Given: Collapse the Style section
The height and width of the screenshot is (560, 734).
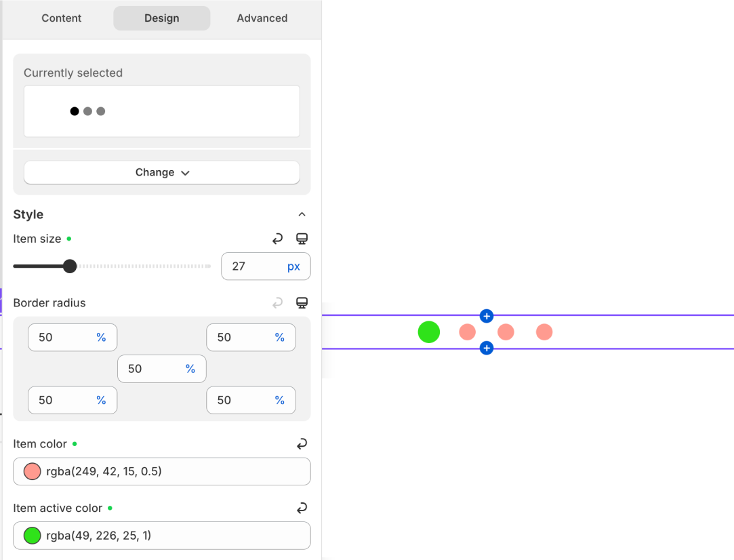Looking at the screenshot, I should (302, 214).
